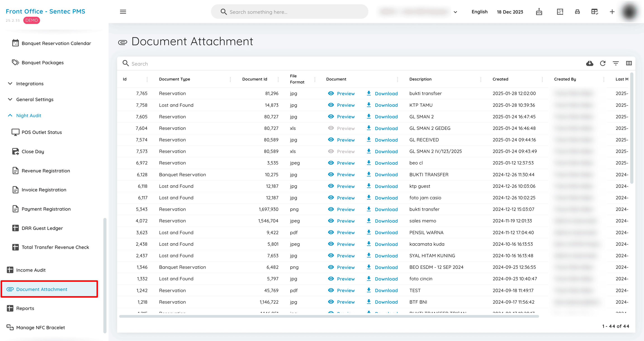This screenshot has width=644, height=341.
Task: Preview the BTF BNI document
Action: [x=341, y=302]
